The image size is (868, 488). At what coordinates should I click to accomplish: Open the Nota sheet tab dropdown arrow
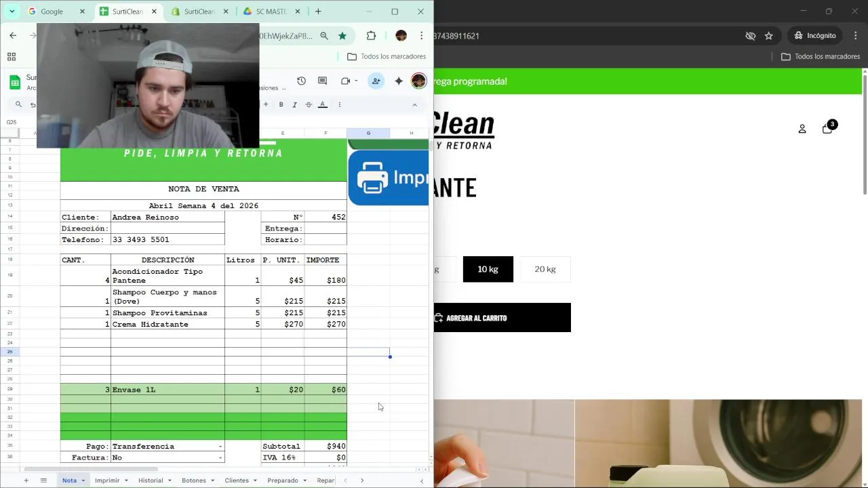(x=83, y=481)
